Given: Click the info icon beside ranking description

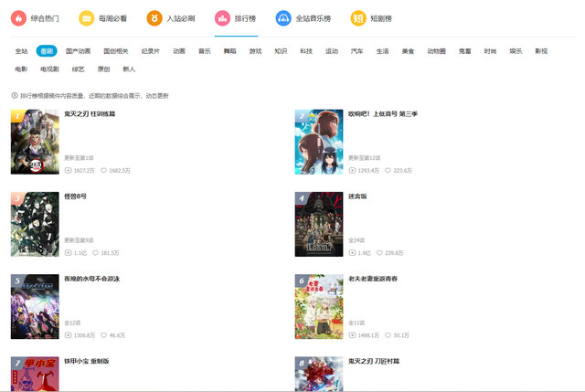Looking at the screenshot, I should tap(14, 95).
